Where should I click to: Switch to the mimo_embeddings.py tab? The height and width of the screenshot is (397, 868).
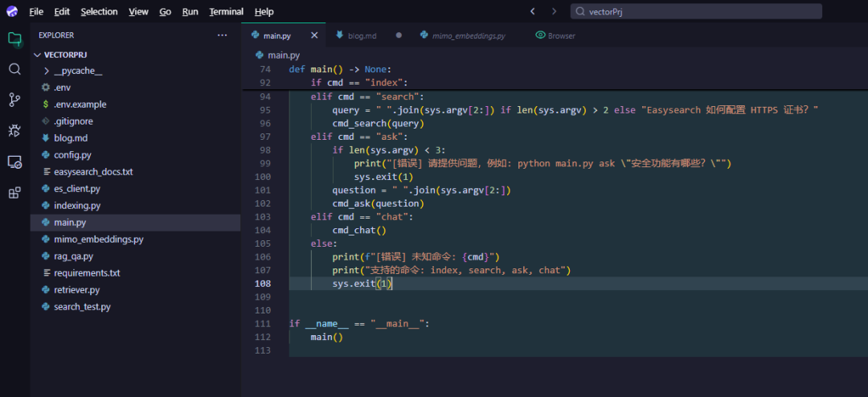tap(469, 35)
